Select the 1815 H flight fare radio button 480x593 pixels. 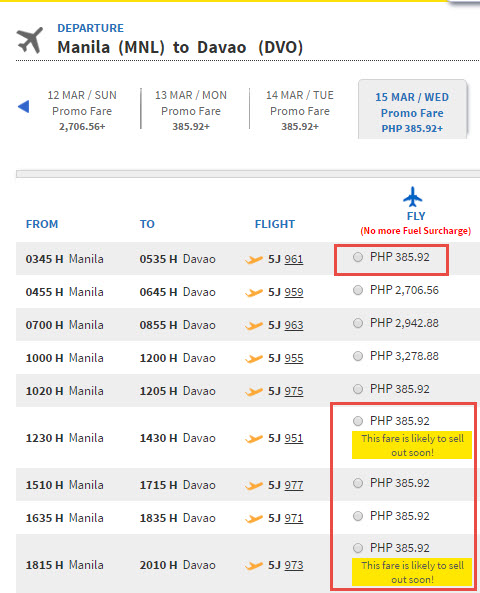(358, 548)
